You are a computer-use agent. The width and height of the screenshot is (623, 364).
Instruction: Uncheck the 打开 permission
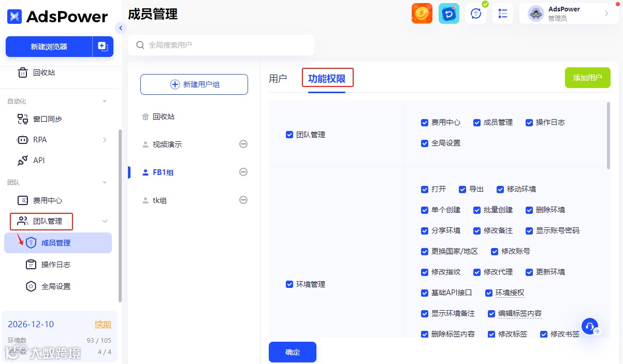click(x=425, y=190)
